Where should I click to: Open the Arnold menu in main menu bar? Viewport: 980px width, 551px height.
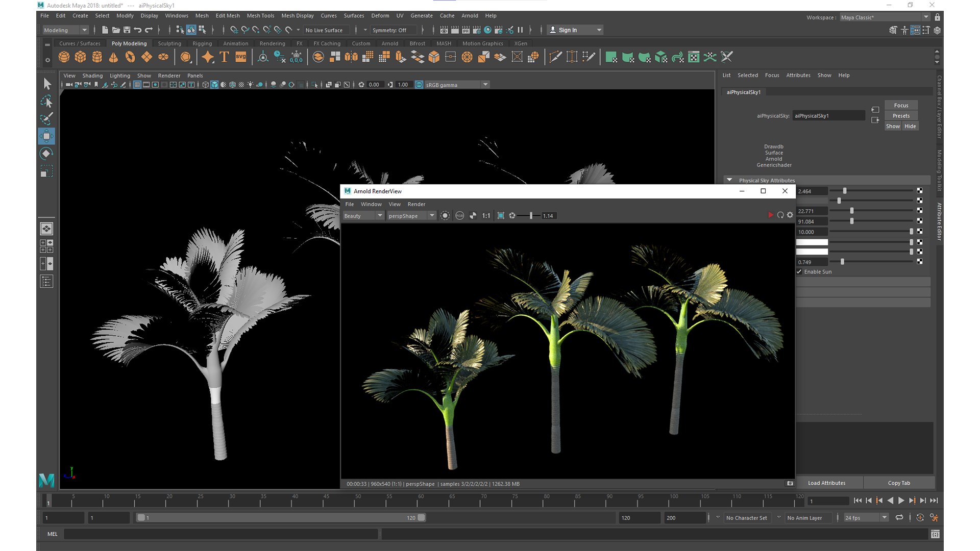[x=470, y=16]
